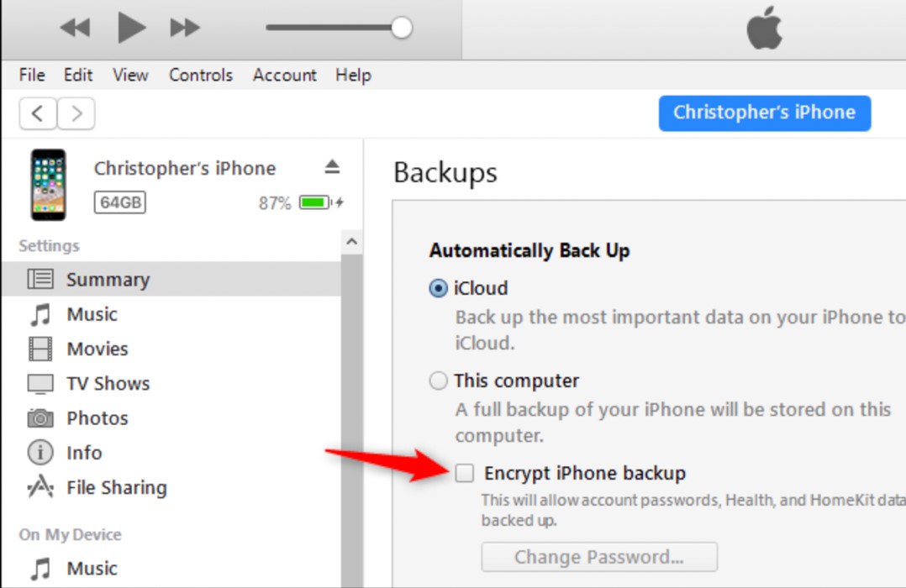Open the Controls menu
The image size is (906, 588).
coord(200,75)
